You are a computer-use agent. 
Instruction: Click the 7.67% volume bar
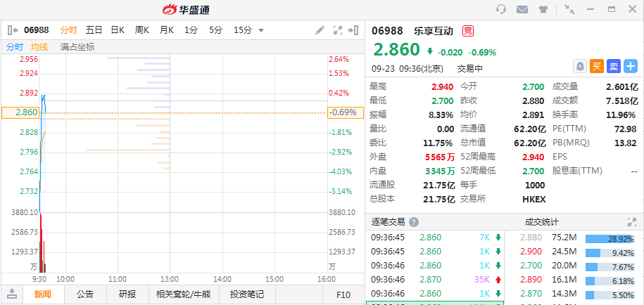pyautogui.click(x=610, y=267)
